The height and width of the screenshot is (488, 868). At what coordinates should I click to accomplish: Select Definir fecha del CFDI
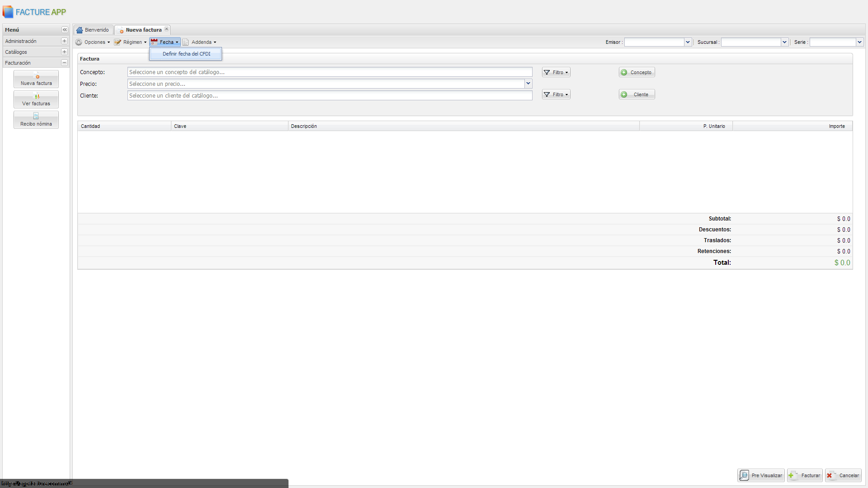(186, 54)
